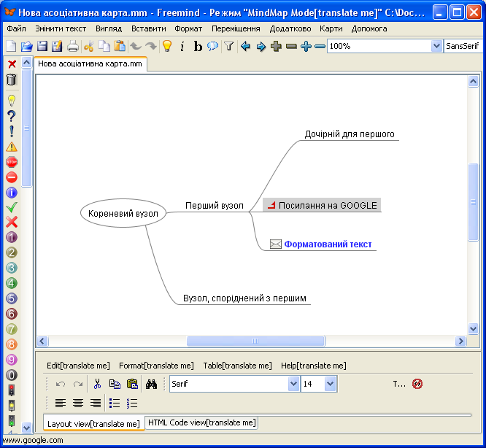Image resolution: width=486 pixels, height=448 pixels.
Task: Print the map with the printer icon
Action: click(73, 46)
